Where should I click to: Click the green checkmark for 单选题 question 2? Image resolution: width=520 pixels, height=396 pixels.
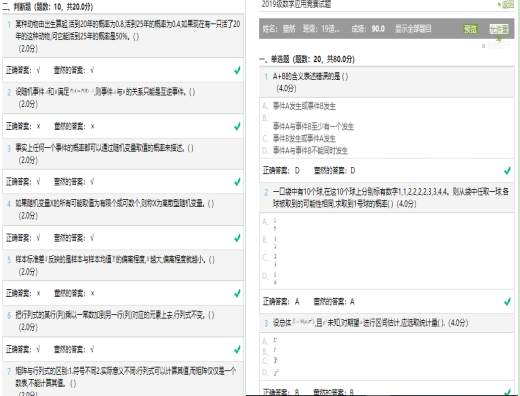click(507, 301)
